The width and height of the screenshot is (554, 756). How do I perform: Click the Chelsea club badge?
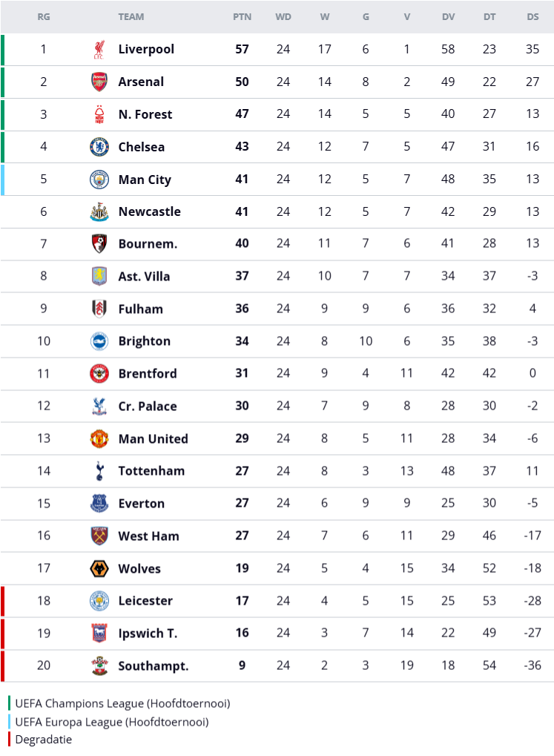(99, 147)
